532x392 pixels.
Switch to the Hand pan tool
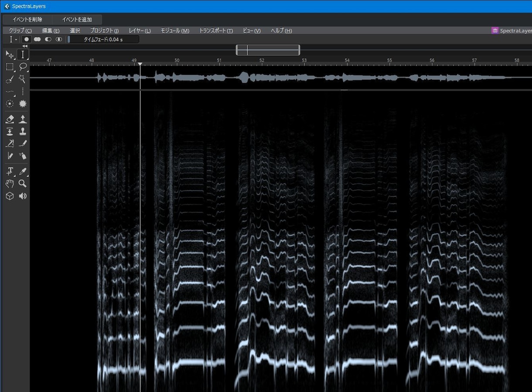[10, 183]
